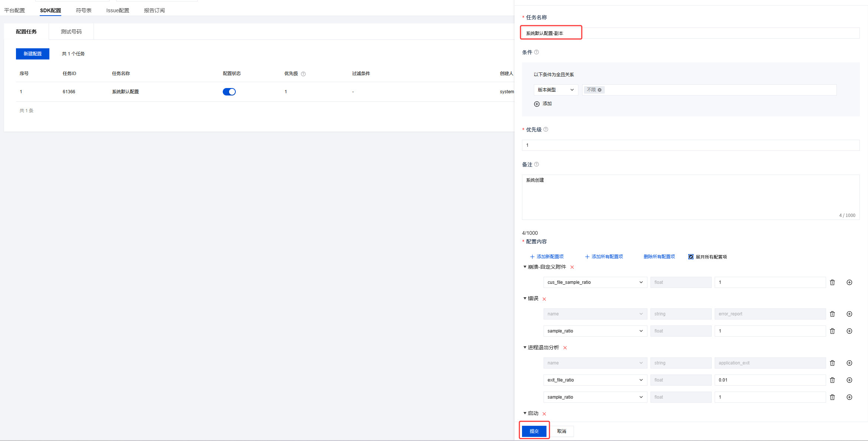The image size is (868, 441).
Task: Delete sample_ratio row under 进程退出分析
Action: coord(832,397)
